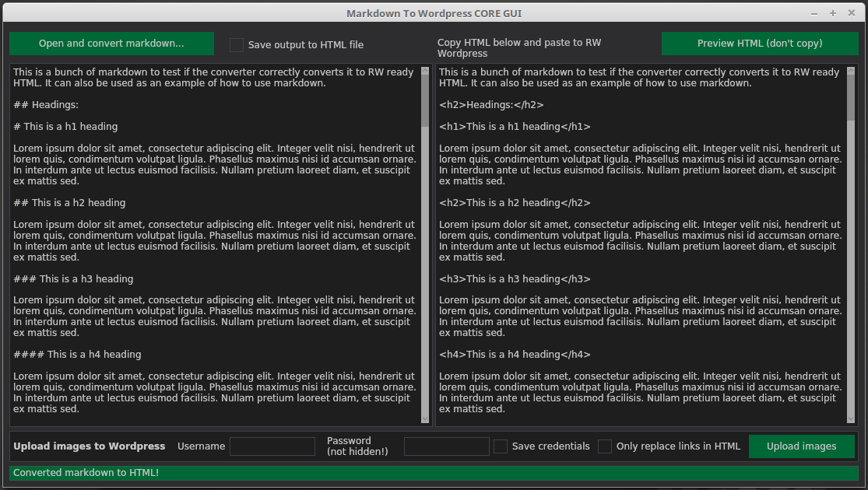This screenshot has height=490, width=868.
Task: Close the Markdown To Wordpress window
Action: click(x=852, y=12)
